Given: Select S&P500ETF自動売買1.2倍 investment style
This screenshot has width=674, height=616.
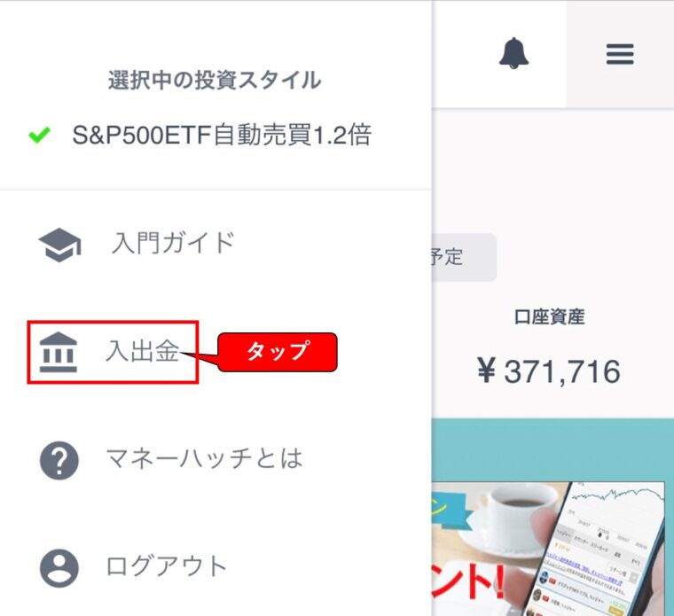Looking at the screenshot, I should click(222, 135).
